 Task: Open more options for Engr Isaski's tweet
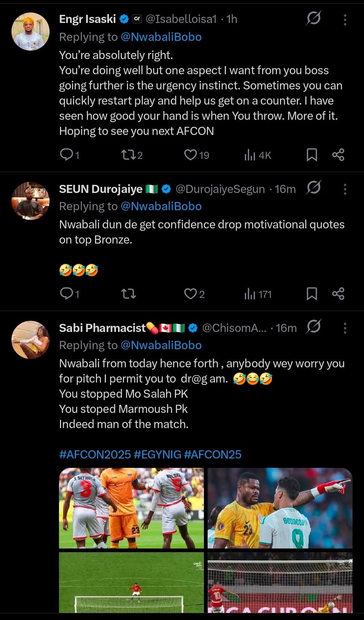(345, 20)
